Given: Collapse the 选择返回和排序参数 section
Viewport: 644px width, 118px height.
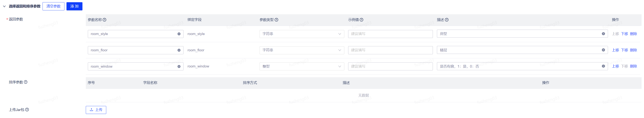Looking at the screenshot, I should pyautogui.click(x=4, y=6).
